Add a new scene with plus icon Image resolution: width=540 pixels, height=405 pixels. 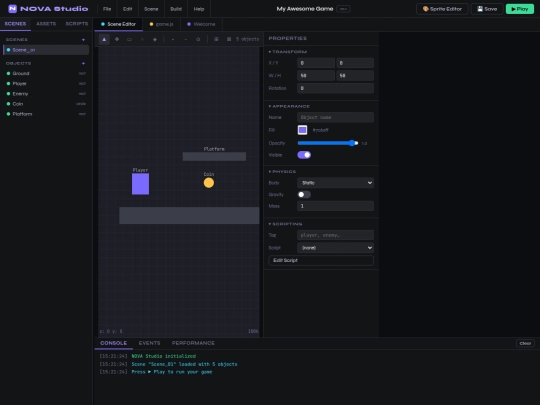pyautogui.click(x=83, y=40)
